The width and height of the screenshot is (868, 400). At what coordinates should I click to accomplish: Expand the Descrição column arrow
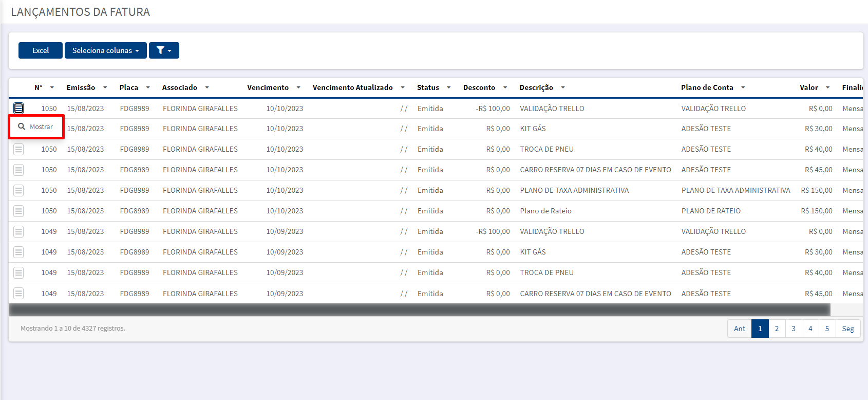pyautogui.click(x=563, y=87)
